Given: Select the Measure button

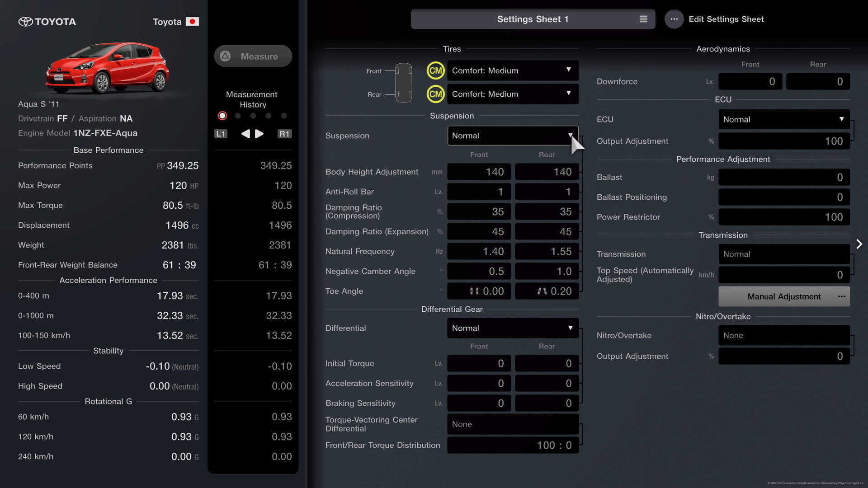Looking at the screenshot, I should pyautogui.click(x=252, y=56).
